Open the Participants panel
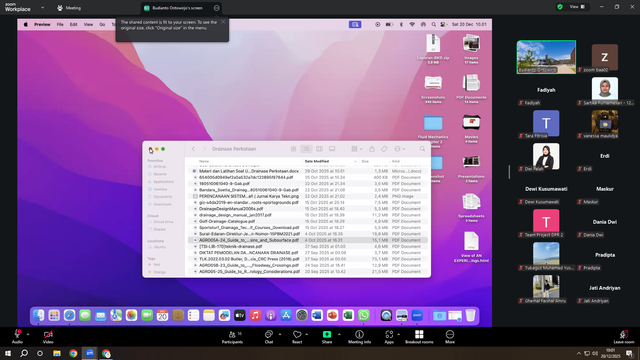The height and width of the screenshot is (360, 640). tap(233, 336)
